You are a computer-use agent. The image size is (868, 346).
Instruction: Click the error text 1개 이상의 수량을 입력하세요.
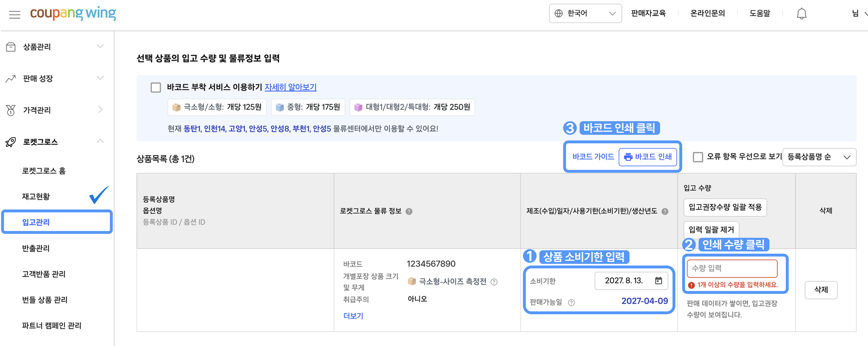tap(737, 285)
